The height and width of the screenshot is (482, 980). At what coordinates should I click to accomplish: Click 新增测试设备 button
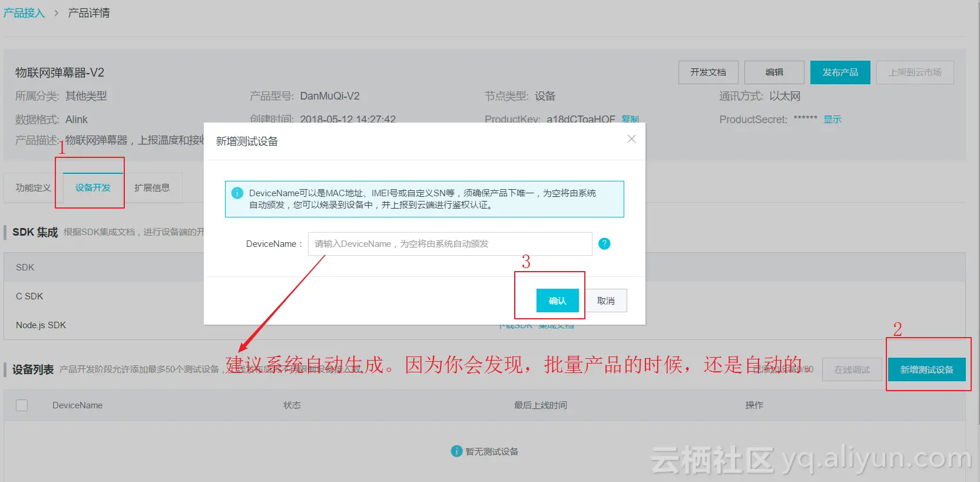926,369
